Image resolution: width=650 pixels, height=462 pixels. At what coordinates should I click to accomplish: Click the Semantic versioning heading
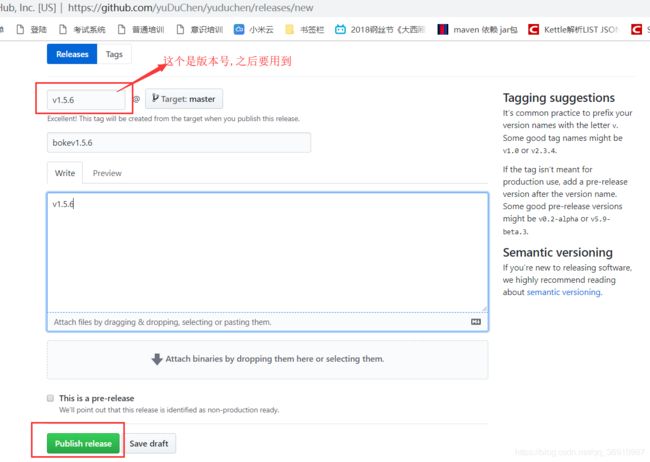click(558, 253)
